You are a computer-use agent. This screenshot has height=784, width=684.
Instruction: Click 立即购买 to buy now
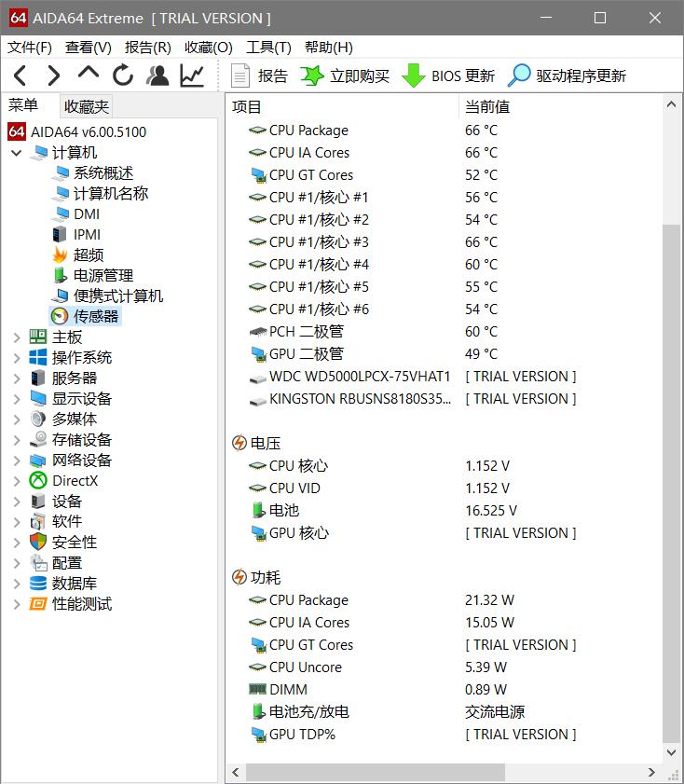(x=345, y=76)
